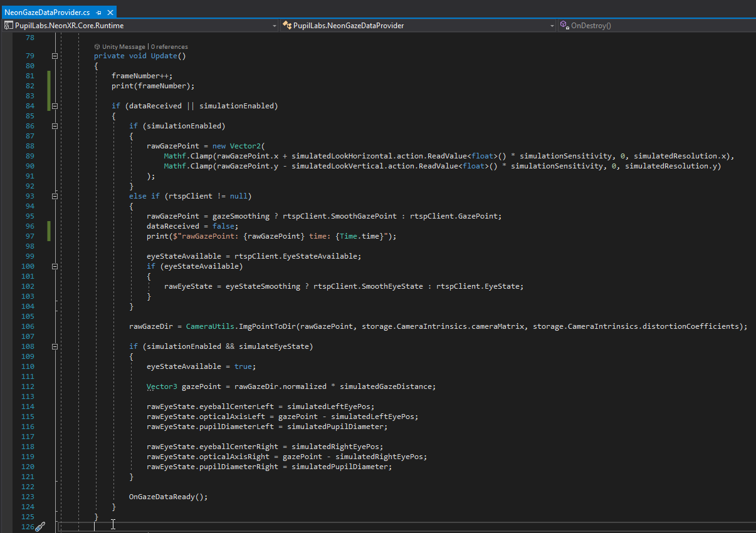Click the print(frameNumber) call
The height and width of the screenshot is (533, 756).
(x=153, y=86)
